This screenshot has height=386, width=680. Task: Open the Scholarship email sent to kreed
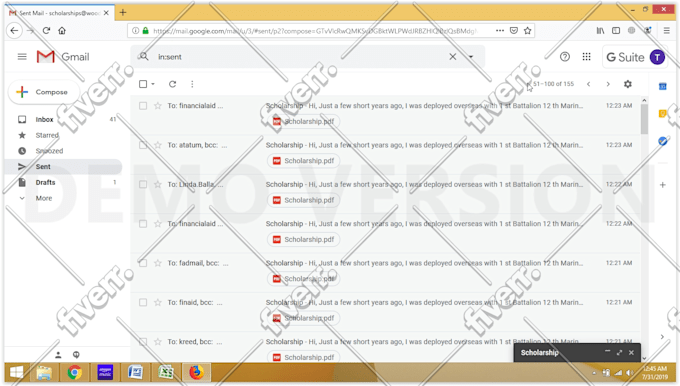coord(386,342)
